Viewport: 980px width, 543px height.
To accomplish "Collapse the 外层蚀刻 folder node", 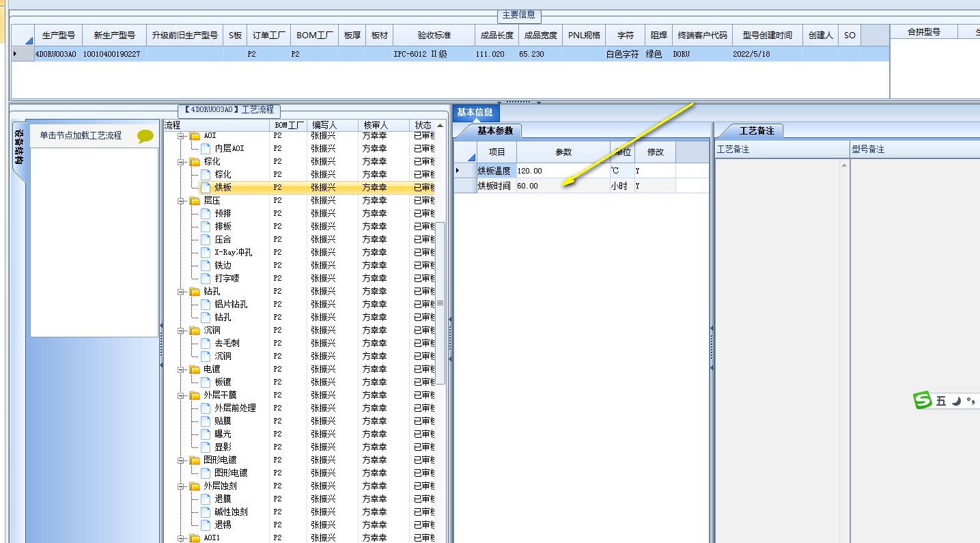I will 182,486.
